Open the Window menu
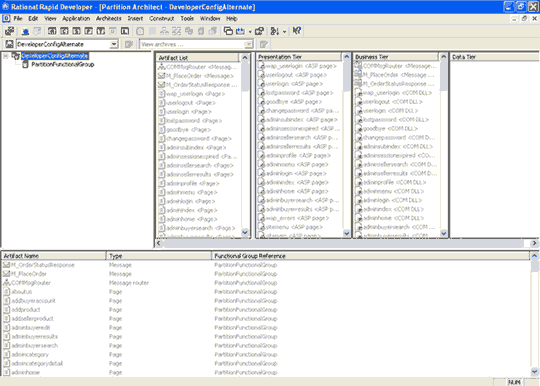The width and height of the screenshot is (540, 386). click(210, 18)
